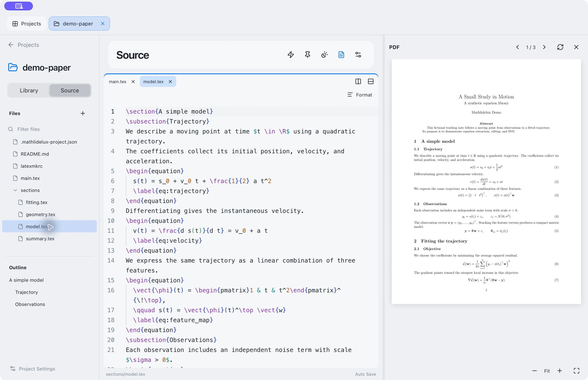Refresh the PDF preview
Image resolution: width=588 pixels, height=380 pixels.
point(560,47)
